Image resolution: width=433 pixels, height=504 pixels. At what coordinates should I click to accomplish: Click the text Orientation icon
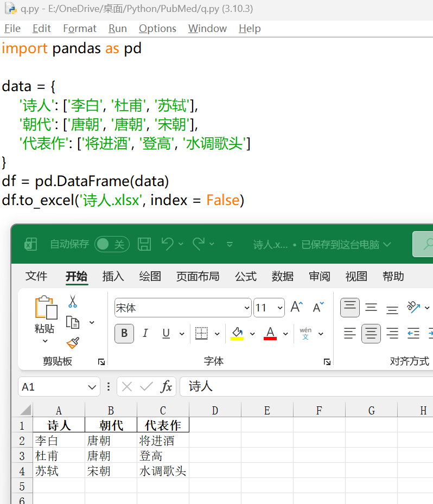tap(413, 307)
